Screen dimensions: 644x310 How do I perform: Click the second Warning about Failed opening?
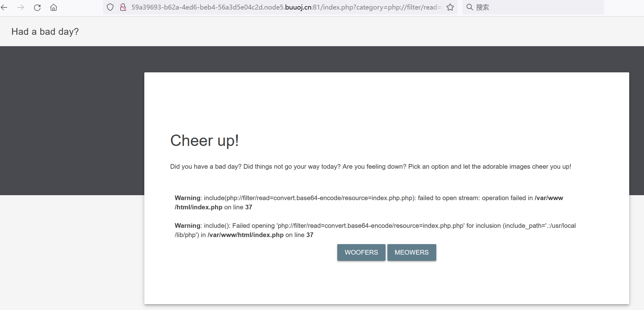tap(375, 230)
